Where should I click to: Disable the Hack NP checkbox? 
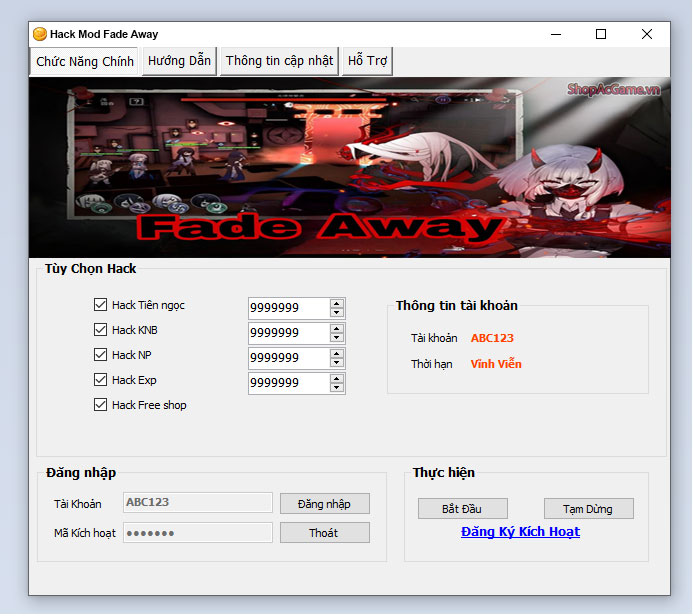(100, 354)
